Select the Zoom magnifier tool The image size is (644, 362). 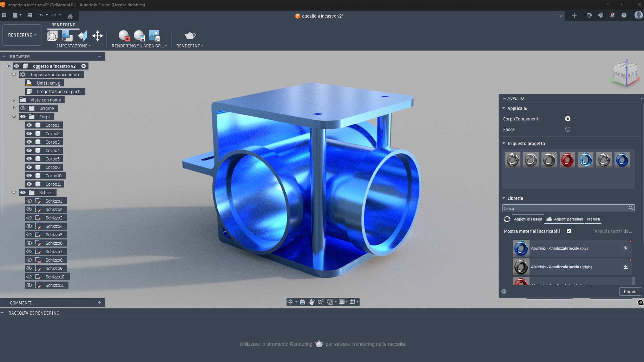(320, 302)
